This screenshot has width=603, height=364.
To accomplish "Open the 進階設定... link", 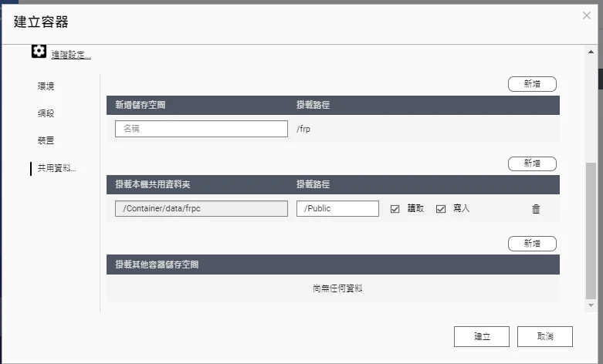I will coord(71,55).
